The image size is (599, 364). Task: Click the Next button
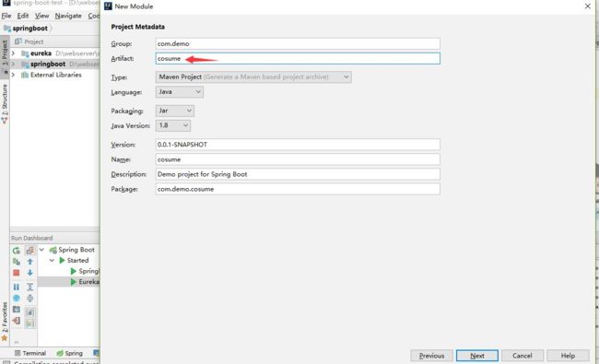pyautogui.click(x=477, y=356)
